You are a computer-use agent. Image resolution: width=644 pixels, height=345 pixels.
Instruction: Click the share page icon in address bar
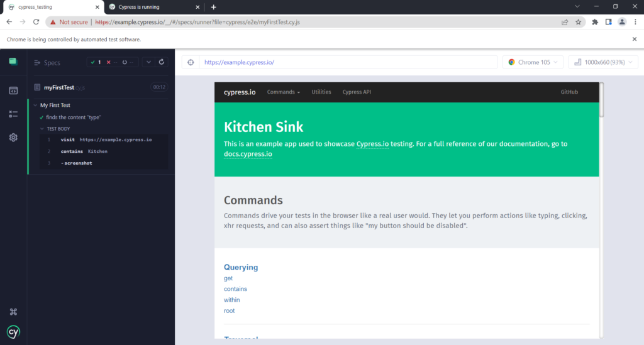(565, 22)
